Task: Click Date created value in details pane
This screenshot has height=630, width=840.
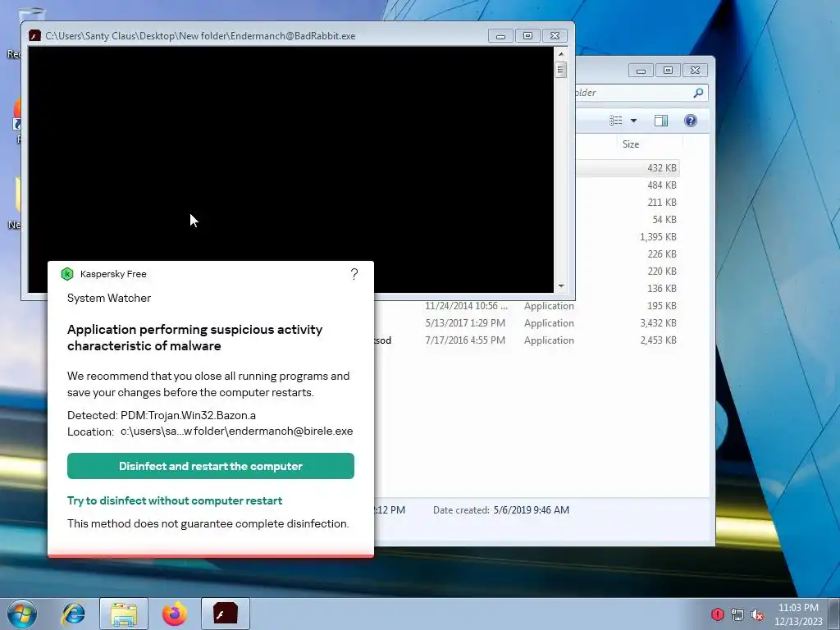Action: tap(531, 510)
